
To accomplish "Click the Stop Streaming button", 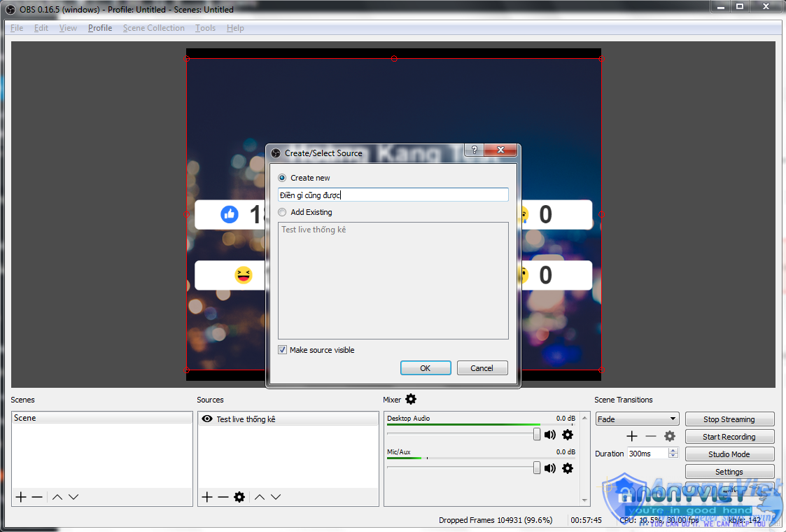I will (729, 419).
